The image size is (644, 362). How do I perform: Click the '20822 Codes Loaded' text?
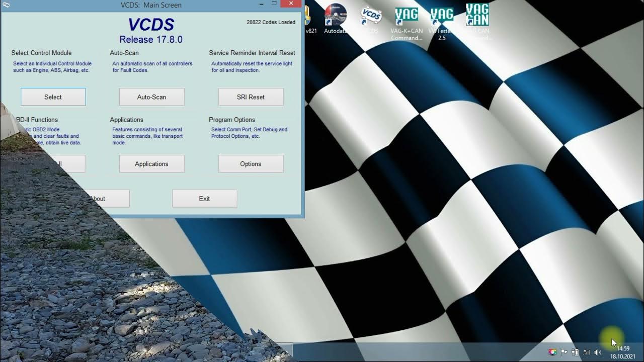pyautogui.click(x=271, y=22)
